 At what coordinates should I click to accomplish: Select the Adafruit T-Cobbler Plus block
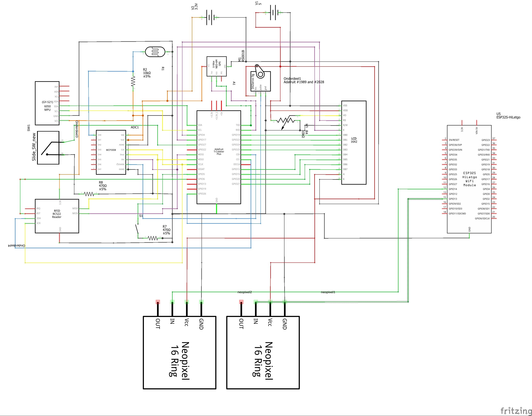point(219,157)
